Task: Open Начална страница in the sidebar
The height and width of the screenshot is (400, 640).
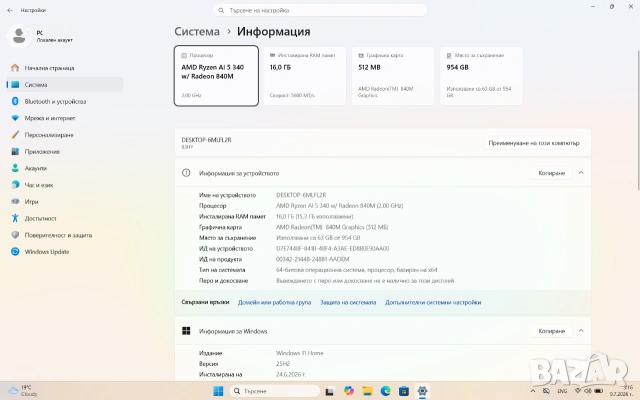Action: pyautogui.click(x=65, y=68)
